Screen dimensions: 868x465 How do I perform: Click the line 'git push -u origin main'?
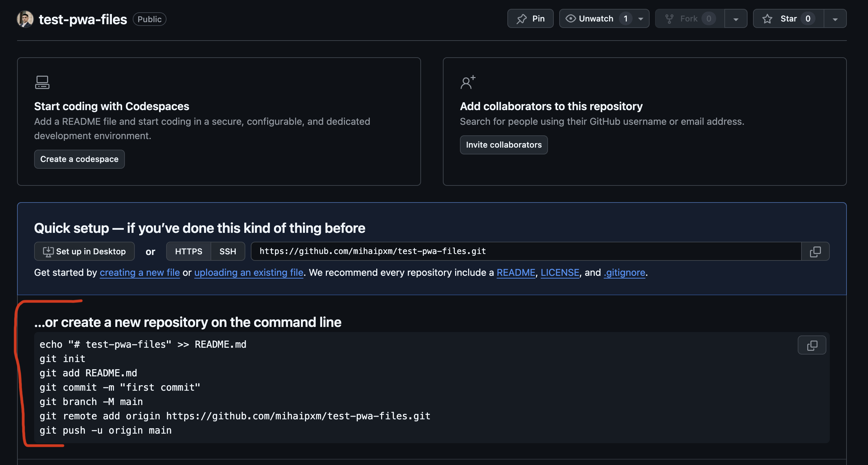coord(105,430)
